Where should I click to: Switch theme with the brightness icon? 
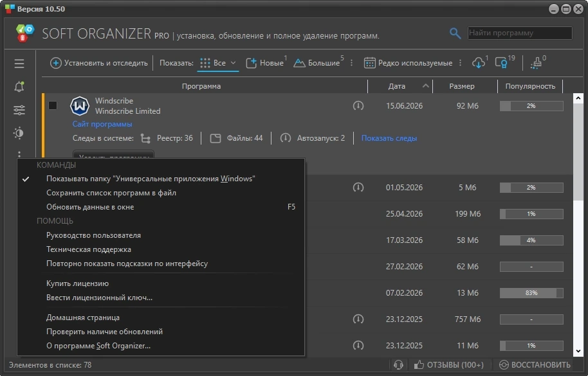point(19,133)
